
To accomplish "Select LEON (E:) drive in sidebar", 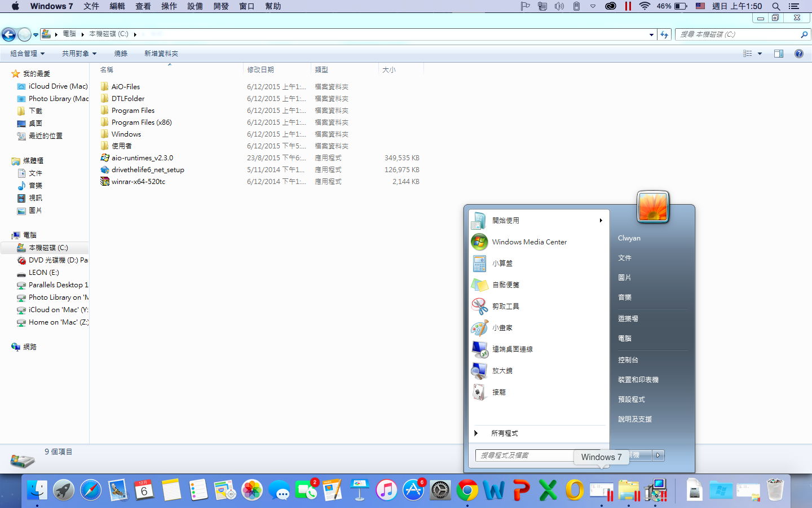I will click(x=43, y=273).
